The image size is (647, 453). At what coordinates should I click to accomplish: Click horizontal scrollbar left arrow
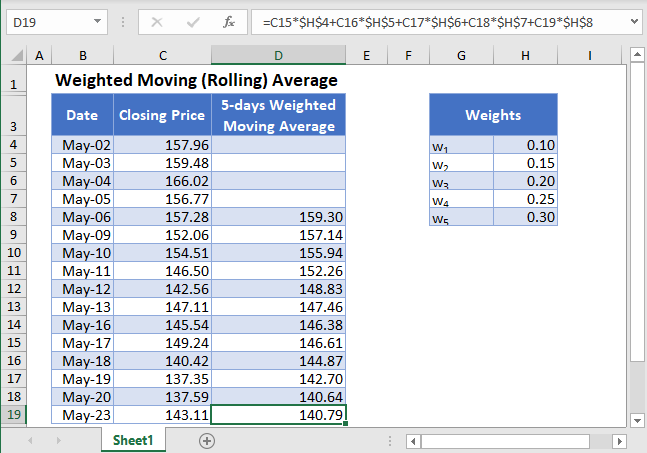[x=413, y=441]
